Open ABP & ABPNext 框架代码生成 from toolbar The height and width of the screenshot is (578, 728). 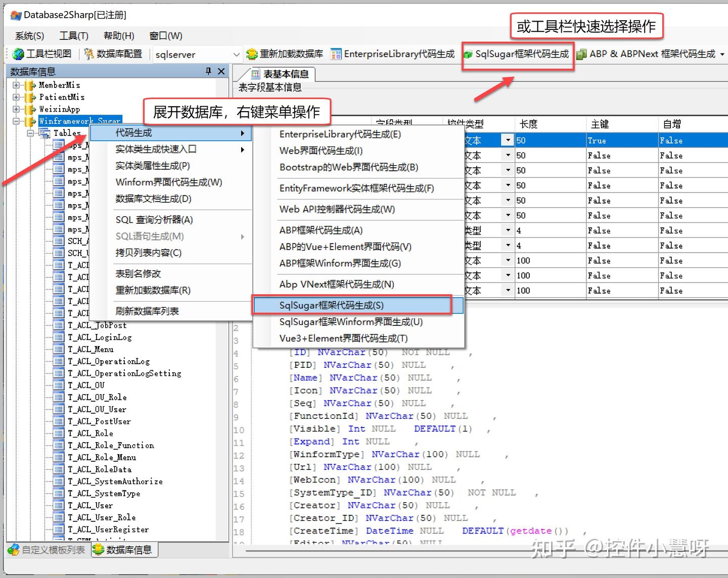[x=581, y=54]
